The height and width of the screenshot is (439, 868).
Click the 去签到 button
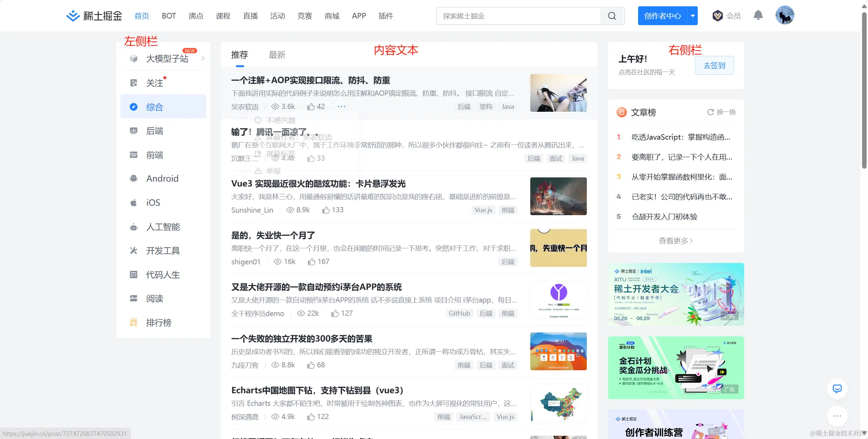(x=714, y=65)
